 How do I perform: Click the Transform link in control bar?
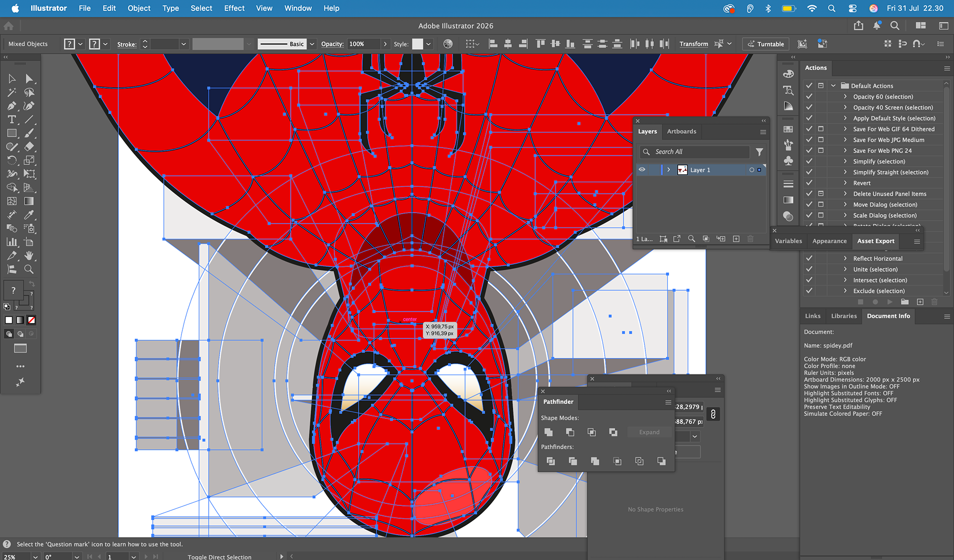694,44
